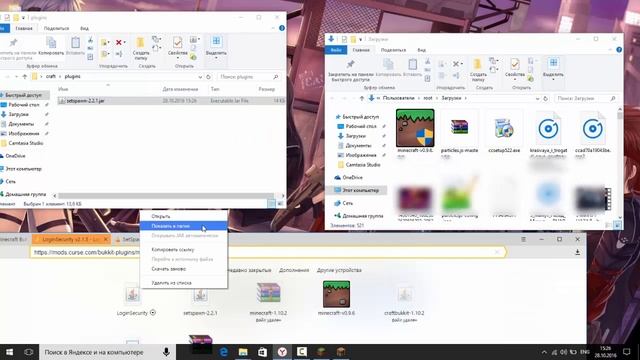Open 'Поделиться' ribbon tab in plugins window
Screen dimensions: 640x360
click(56, 29)
